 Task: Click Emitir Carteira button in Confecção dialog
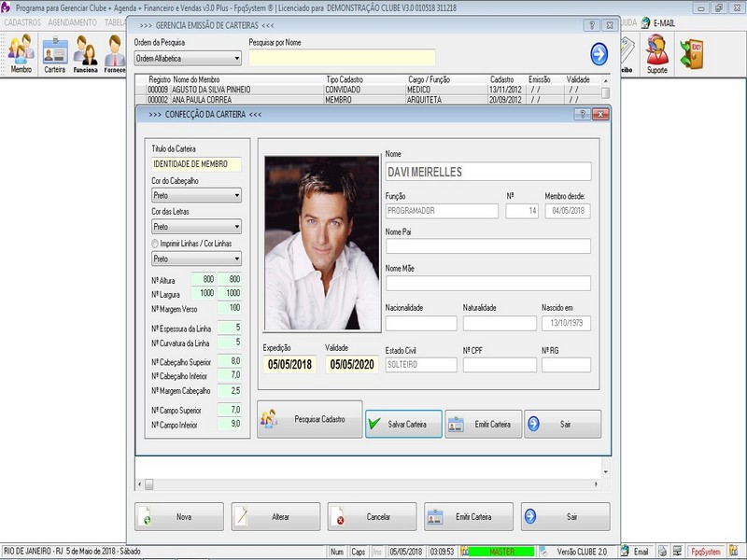[483, 424]
